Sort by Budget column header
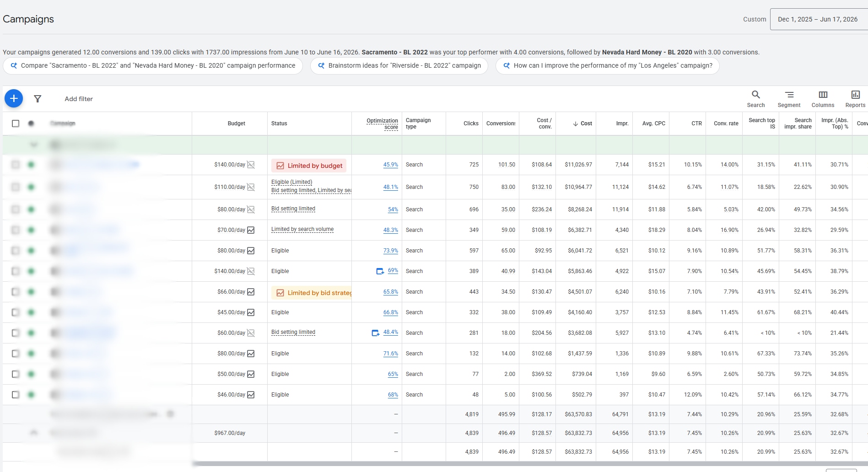This screenshot has width=868, height=472. click(237, 123)
